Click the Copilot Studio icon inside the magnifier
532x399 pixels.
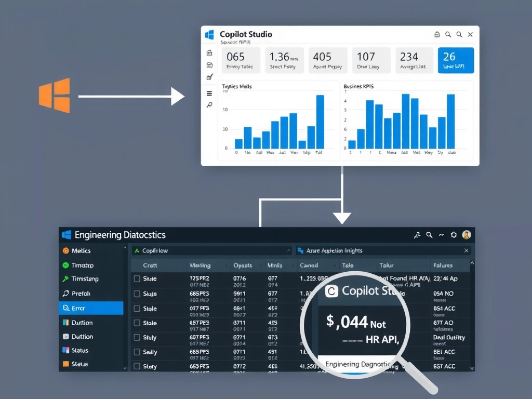[331, 291]
